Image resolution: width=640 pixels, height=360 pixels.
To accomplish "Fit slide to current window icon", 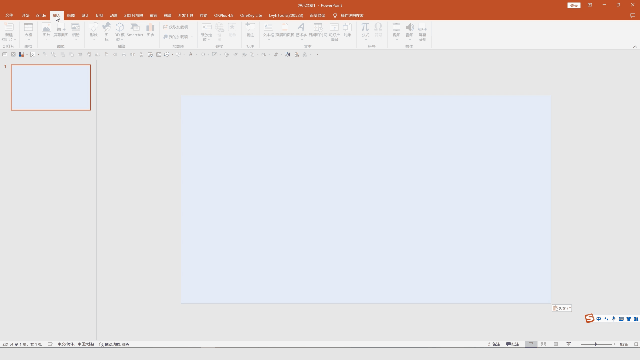I will (636, 344).
